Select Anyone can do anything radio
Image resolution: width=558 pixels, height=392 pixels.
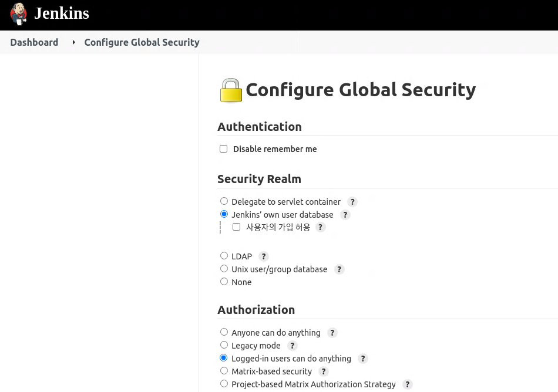[x=224, y=332]
